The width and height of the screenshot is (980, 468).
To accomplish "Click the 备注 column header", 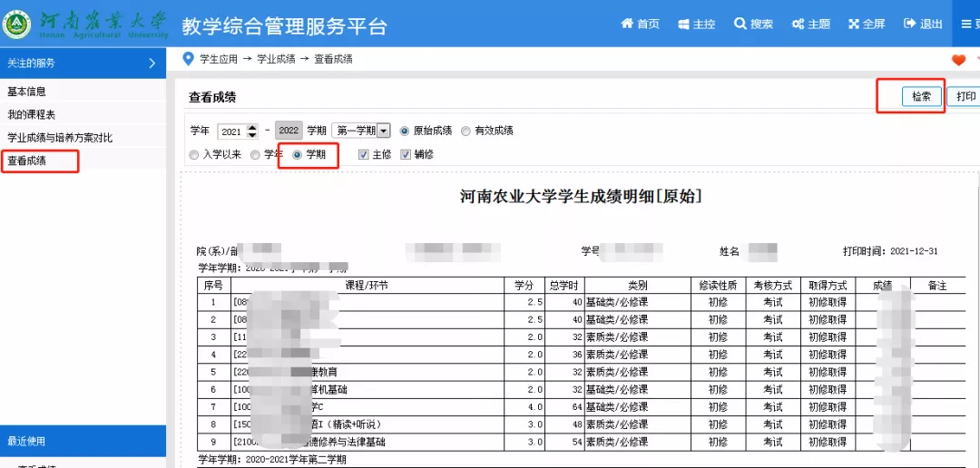I will pos(937,286).
